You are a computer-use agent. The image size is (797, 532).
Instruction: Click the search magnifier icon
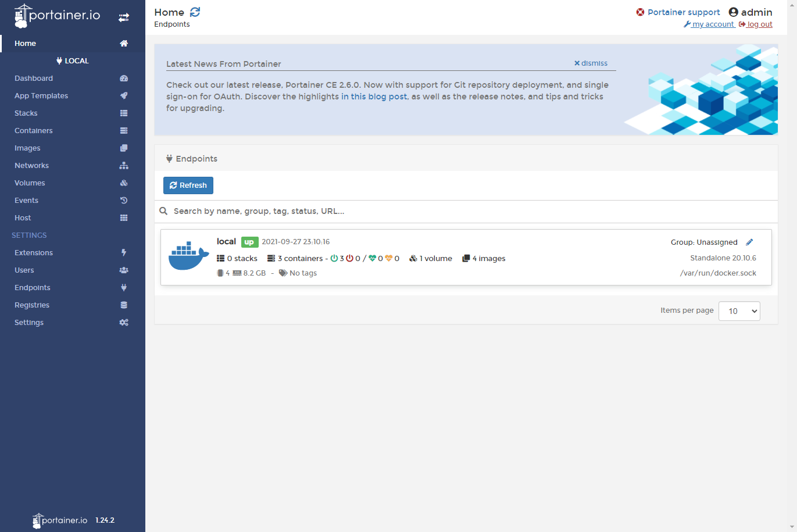[163, 211]
